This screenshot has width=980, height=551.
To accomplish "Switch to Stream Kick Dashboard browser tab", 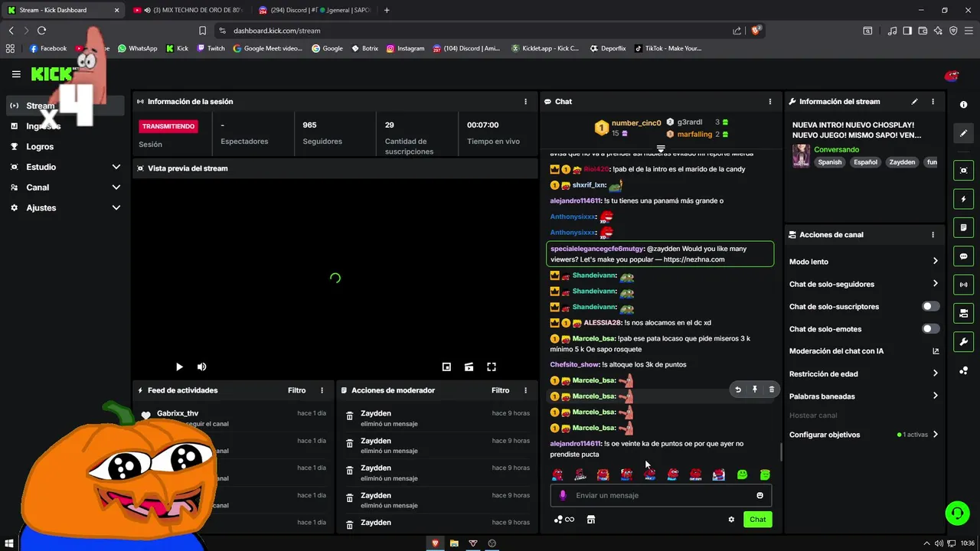I will (63, 10).
